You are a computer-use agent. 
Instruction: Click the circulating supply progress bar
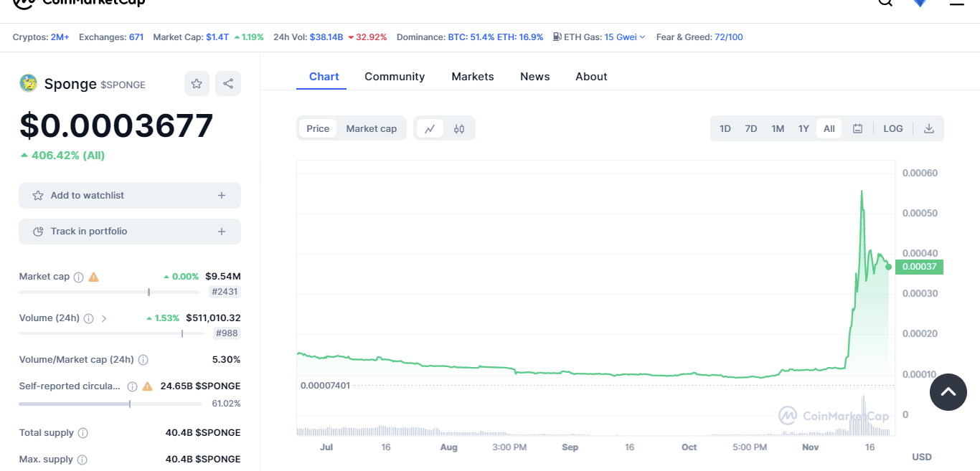pyautogui.click(x=110, y=404)
